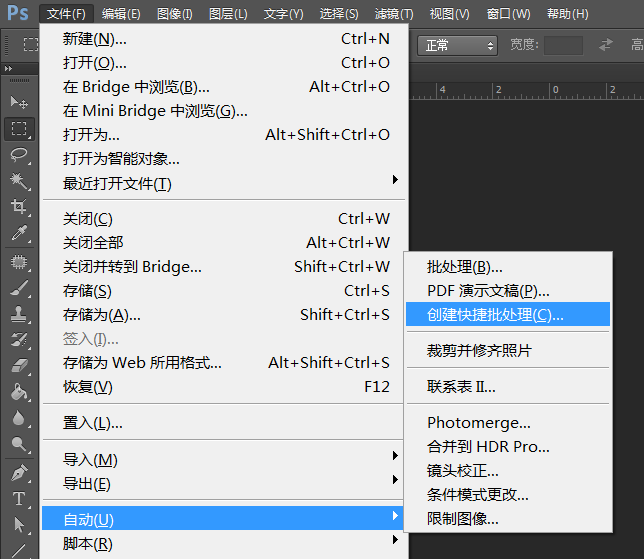Choose 存储为(A)... menu entry
Viewport: 644px width, 559px height.
pos(225,315)
